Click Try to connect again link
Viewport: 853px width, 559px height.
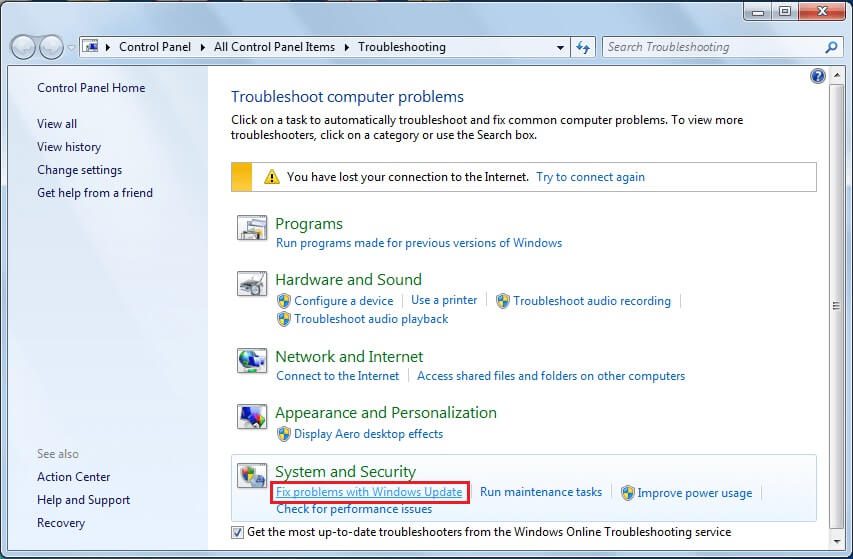[x=590, y=177]
